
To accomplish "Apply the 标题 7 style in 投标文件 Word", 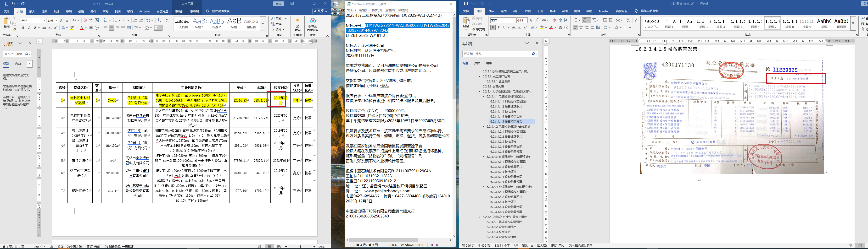I will (x=772, y=23).
